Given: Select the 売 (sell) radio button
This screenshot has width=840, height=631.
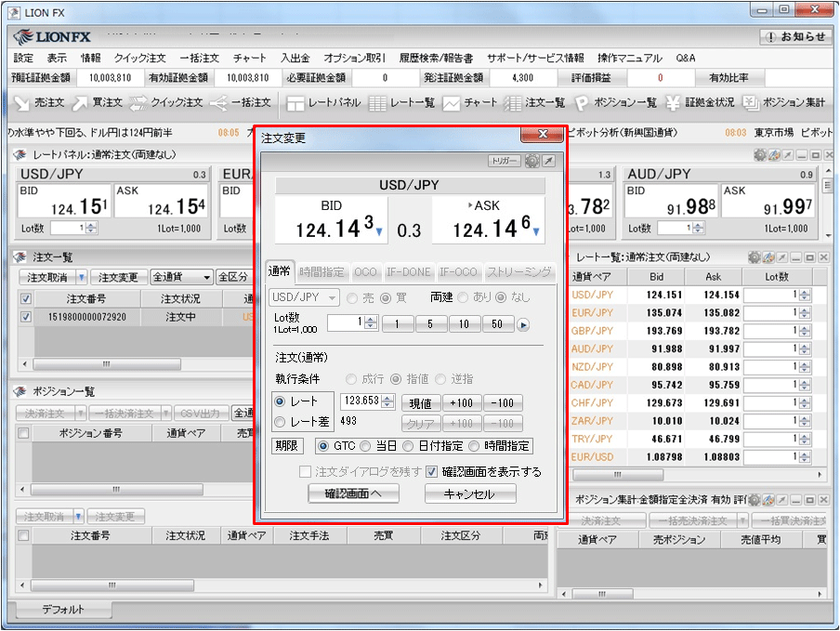Looking at the screenshot, I should [352, 297].
